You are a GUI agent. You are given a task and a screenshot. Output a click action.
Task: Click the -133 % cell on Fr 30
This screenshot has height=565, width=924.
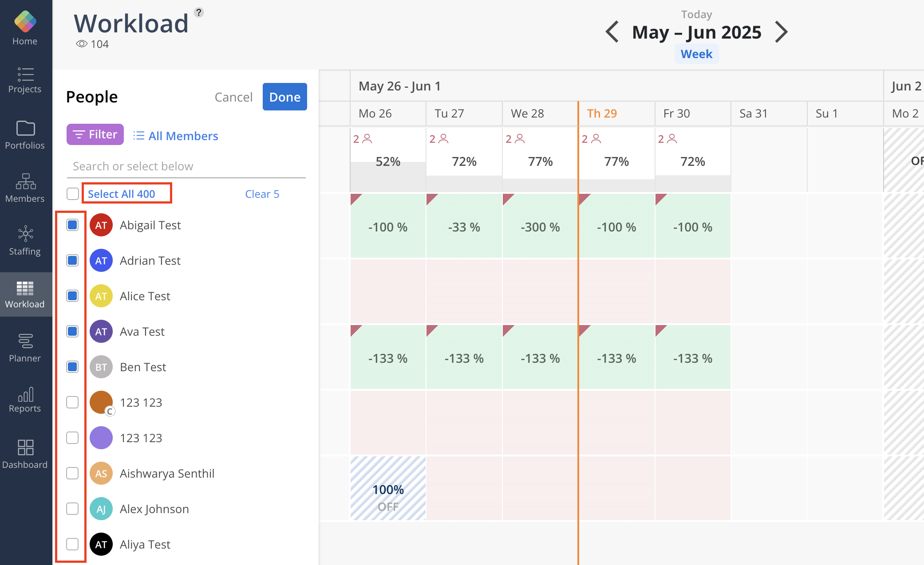pos(693,357)
